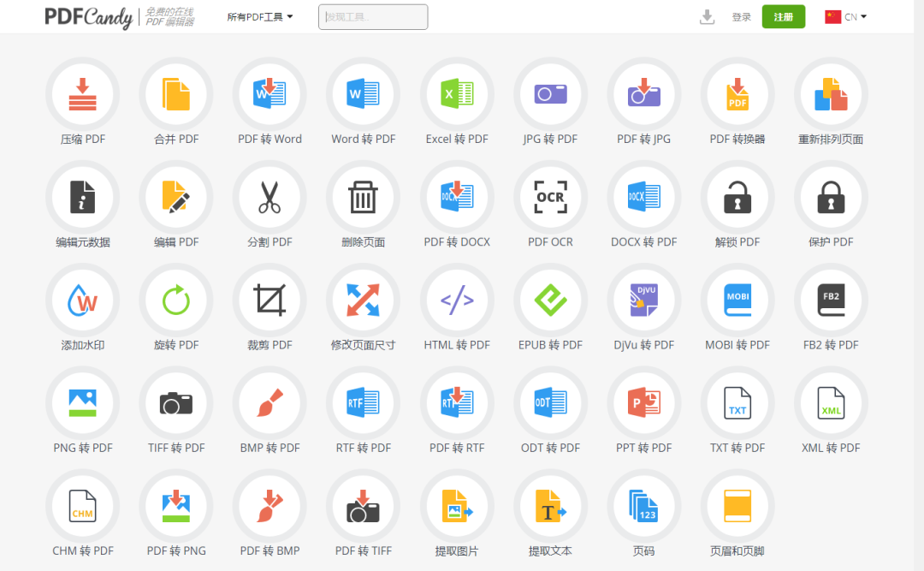Screen dimensions: 924x571
Task: Choose the PDF 转 JPG tool
Action: [644, 94]
